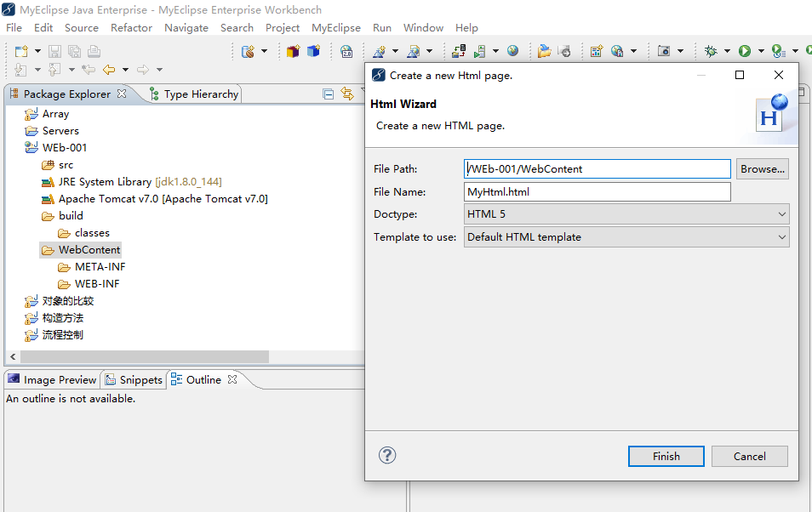Click the Back yellow arrow icon
The width and height of the screenshot is (812, 512).
pyautogui.click(x=109, y=70)
